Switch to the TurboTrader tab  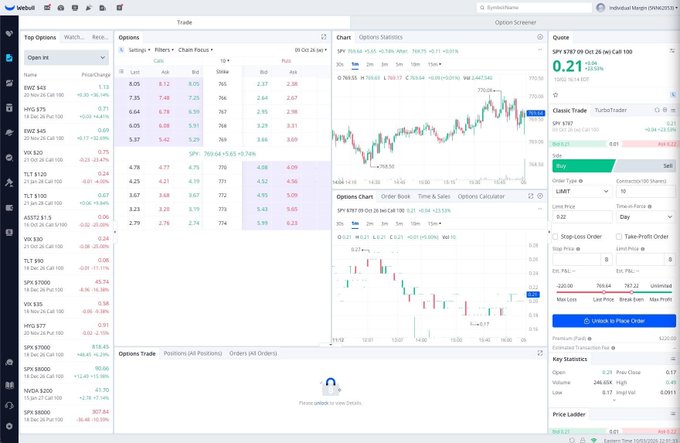pyautogui.click(x=610, y=110)
